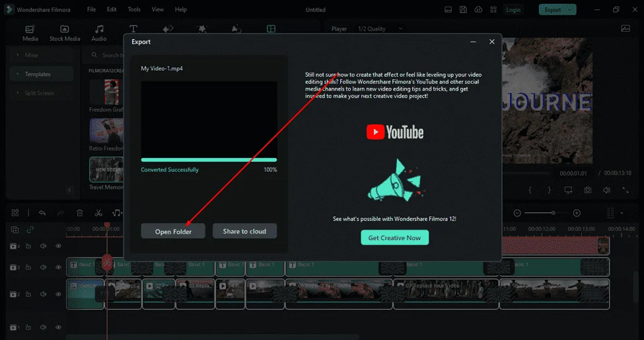Open the File menu
The image size is (644, 340).
coord(92,9)
